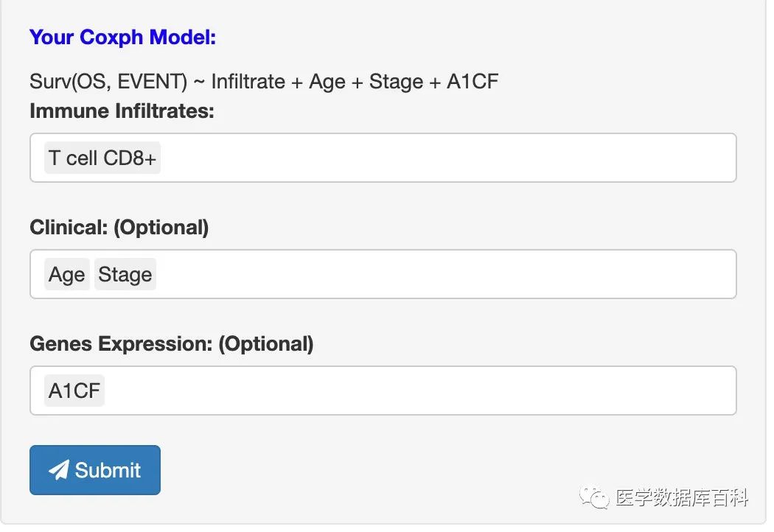The height and width of the screenshot is (532, 774).
Task: Click the Immune Infiltrates label
Action: (x=122, y=111)
